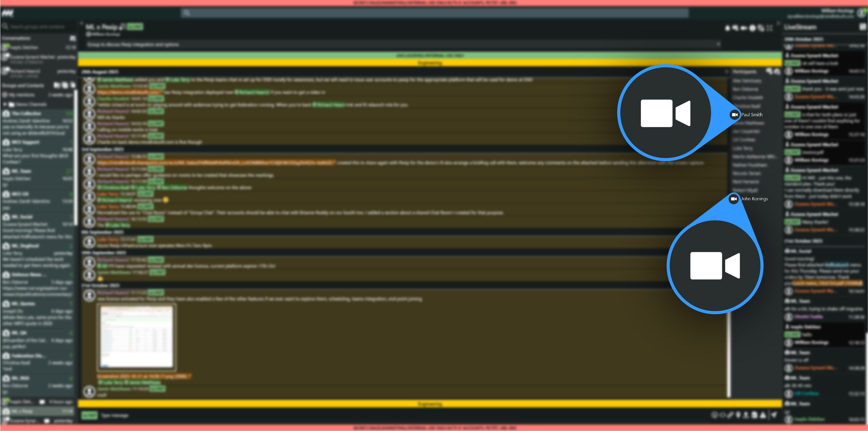This screenshot has height=431, width=868.
Task: Open the notifications bell in the chat header
Action: pyautogui.click(x=727, y=29)
